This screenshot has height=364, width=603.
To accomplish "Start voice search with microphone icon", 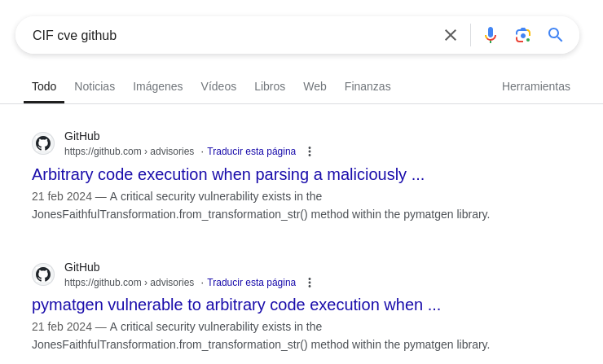I will [x=491, y=35].
